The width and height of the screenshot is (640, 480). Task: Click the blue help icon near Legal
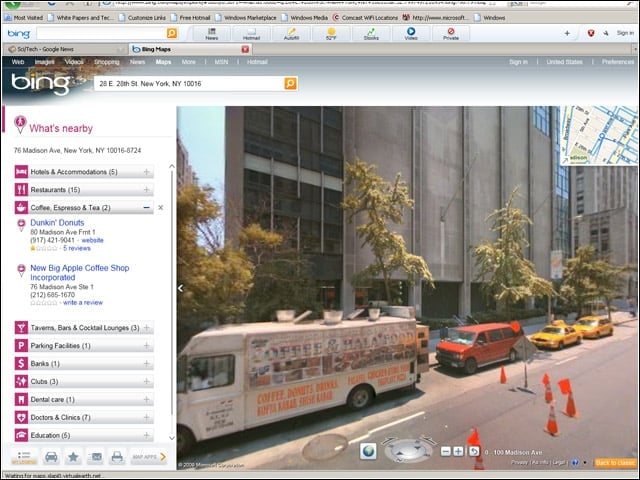click(x=575, y=463)
